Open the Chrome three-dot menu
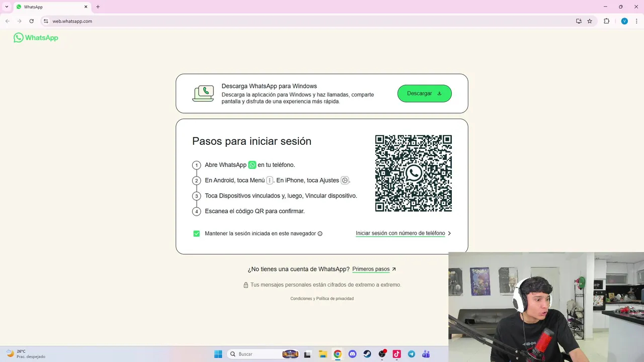The width and height of the screenshot is (644, 362). coord(637,21)
